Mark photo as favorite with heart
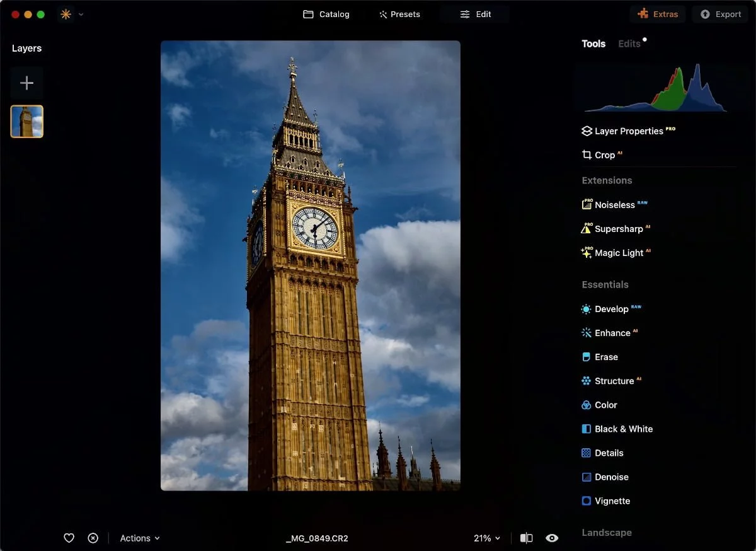Screen dimensions: 756x551 click(x=69, y=538)
